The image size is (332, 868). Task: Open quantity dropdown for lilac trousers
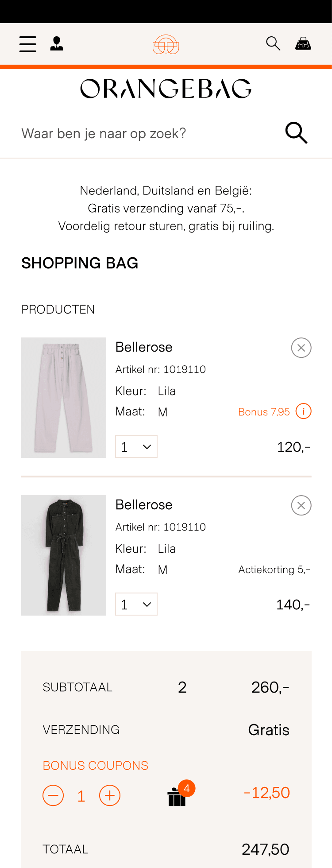pyautogui.click(x=136, y=446)
